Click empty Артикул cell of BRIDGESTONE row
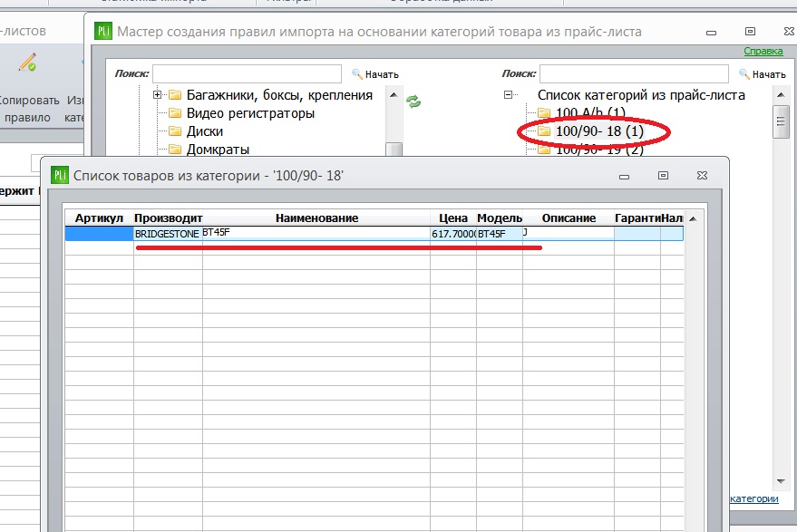 (x=99, y=234)
